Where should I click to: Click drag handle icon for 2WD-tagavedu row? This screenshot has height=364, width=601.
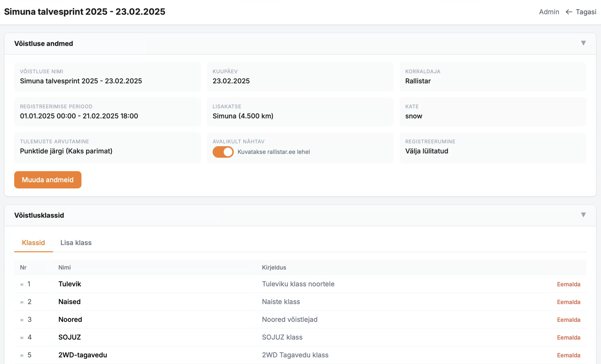click(22, 356)
